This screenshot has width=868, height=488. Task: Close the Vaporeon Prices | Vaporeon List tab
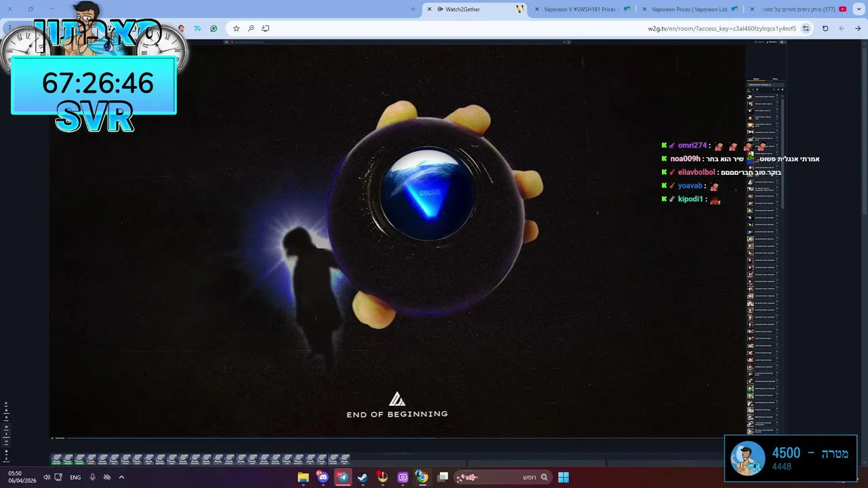644,9
